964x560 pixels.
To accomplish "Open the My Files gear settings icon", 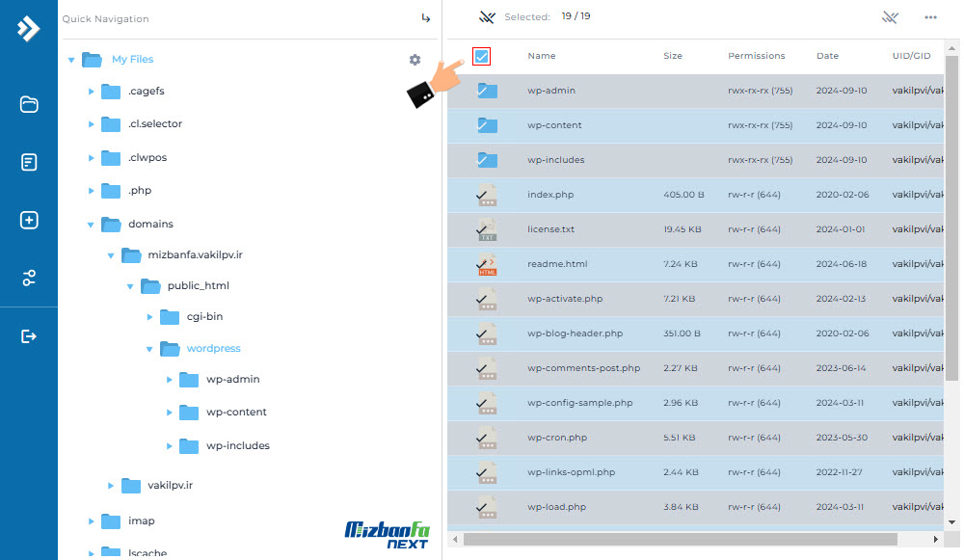I will pyautogui.click(x=415, y=60).
